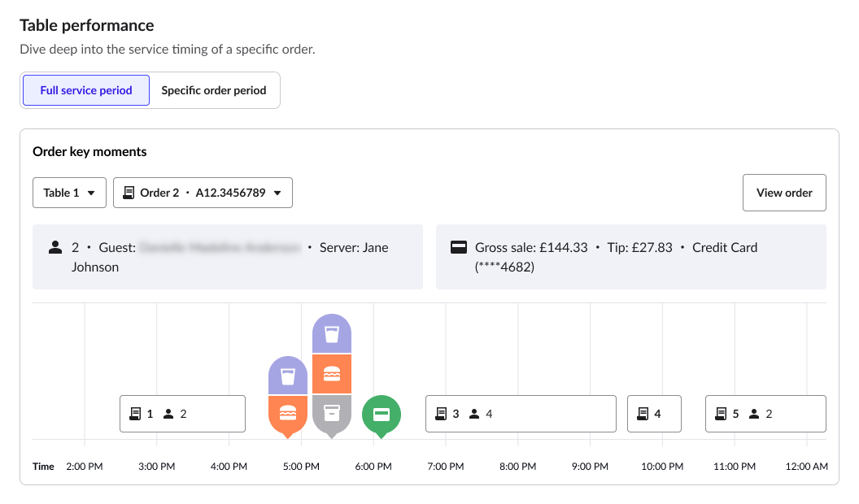Expand the Order 2 A12.3456789 dropdown
This screenshot has height=504, width=859.
click(x=203, y=193)
